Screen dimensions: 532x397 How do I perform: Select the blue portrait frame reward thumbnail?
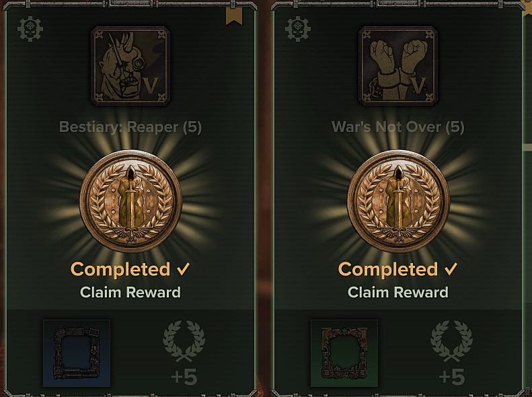tap(77, 353)
